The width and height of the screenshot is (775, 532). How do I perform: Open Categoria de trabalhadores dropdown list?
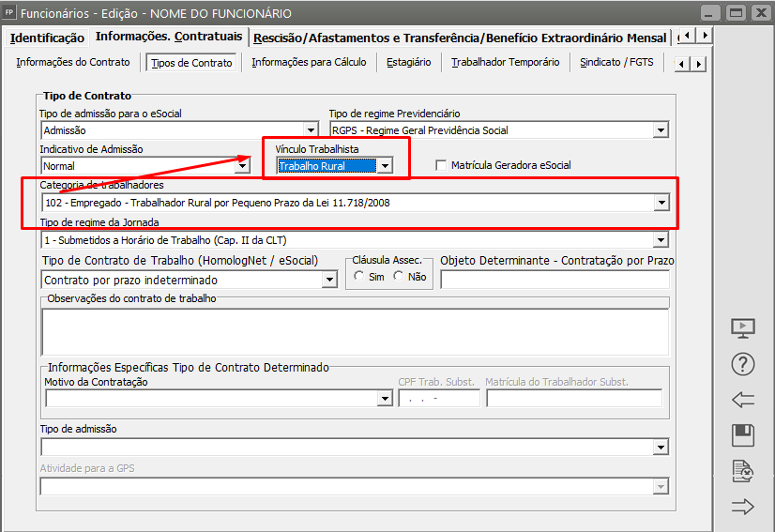pos(661,203)
